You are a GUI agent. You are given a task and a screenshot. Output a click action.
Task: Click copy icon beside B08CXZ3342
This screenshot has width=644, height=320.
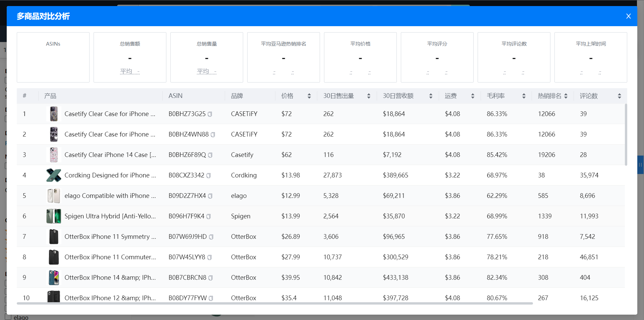tap(209, 176)
